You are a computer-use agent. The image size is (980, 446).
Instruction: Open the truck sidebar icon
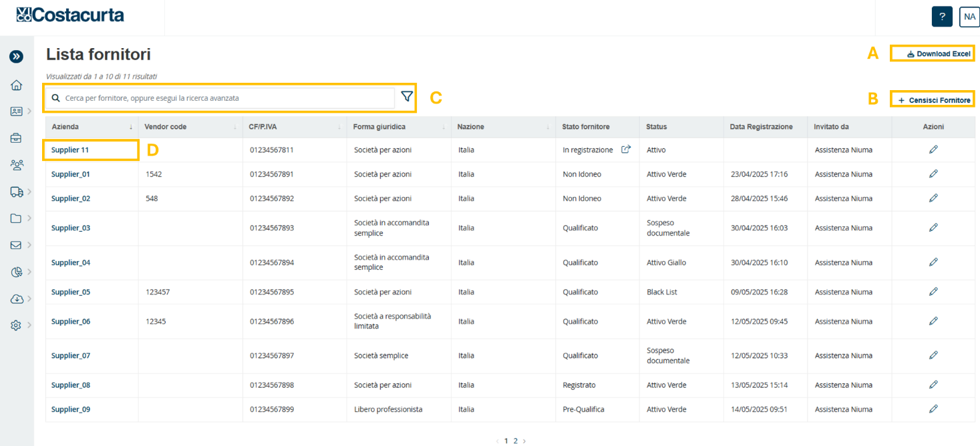click(16, 192)
